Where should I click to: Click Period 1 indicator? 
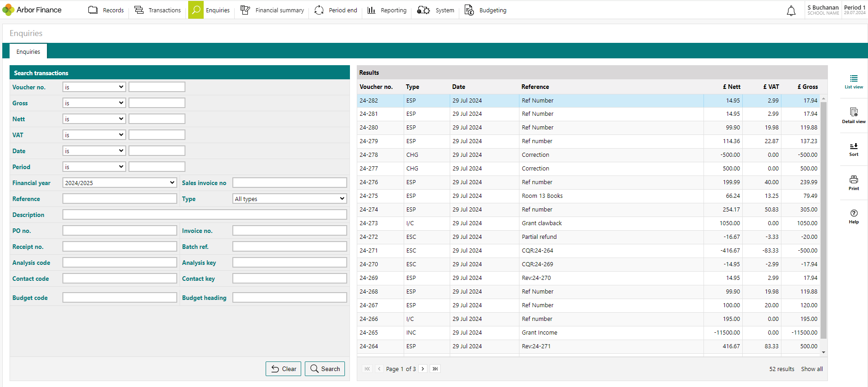(x=855, y=7)
